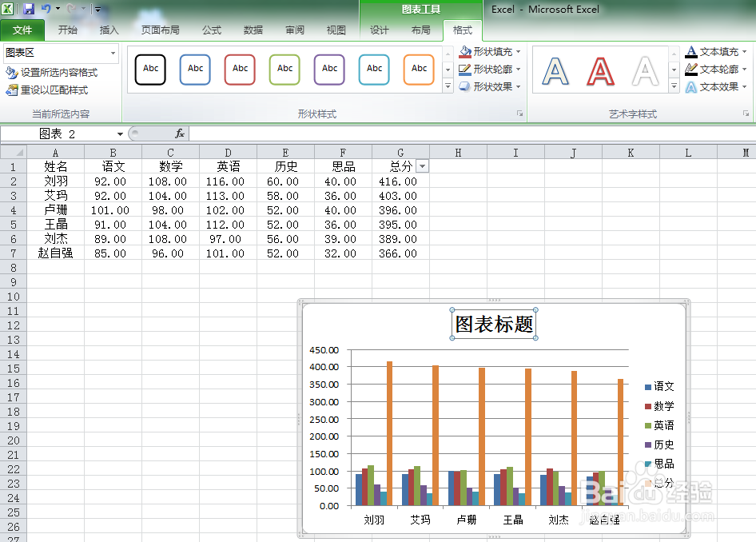Switch to the 插入 ribbon tab

[109, 30]
